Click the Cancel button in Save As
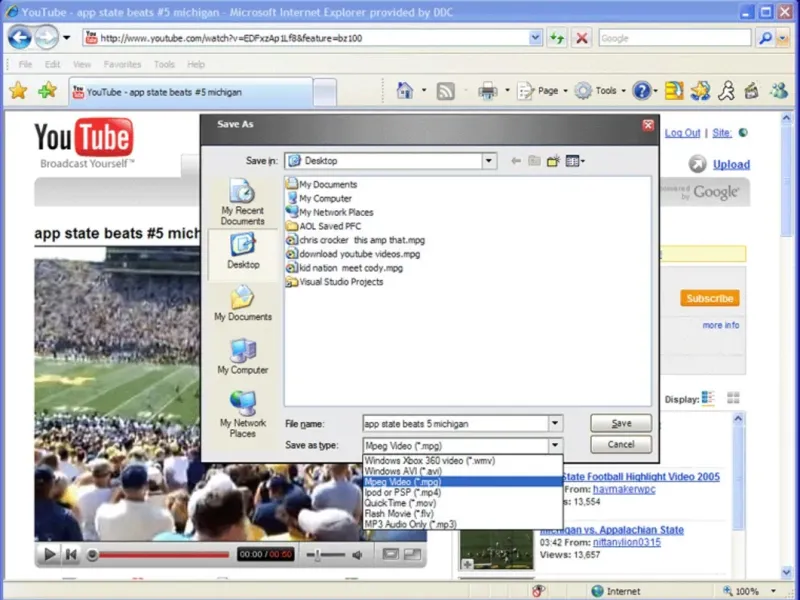800x600 pixels. click(x=621, y=444)
